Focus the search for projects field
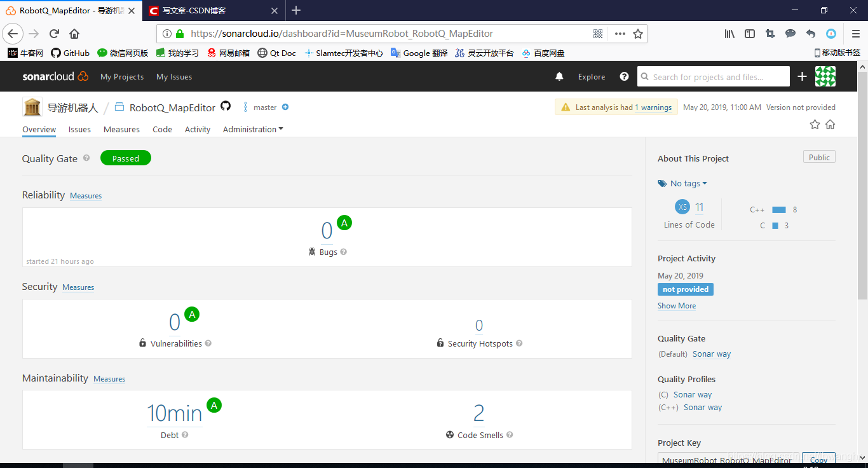Viewport: 868px width, 468px height. (x=714, y=76)
